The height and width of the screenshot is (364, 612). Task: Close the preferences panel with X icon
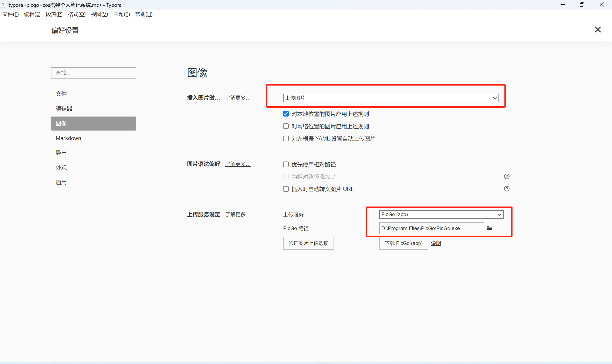click(x=598, y=30)
